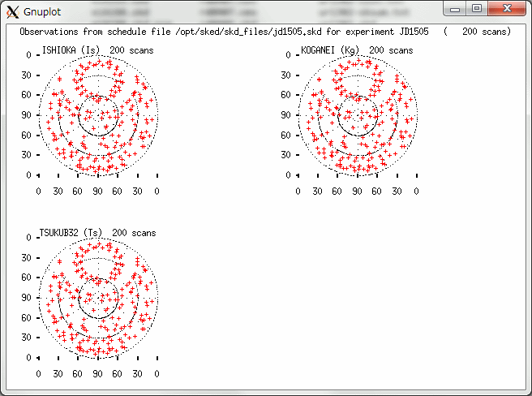Minimize the Gnuplot window
This screenshot has height=396, width=532.
(x=458, y=9)
